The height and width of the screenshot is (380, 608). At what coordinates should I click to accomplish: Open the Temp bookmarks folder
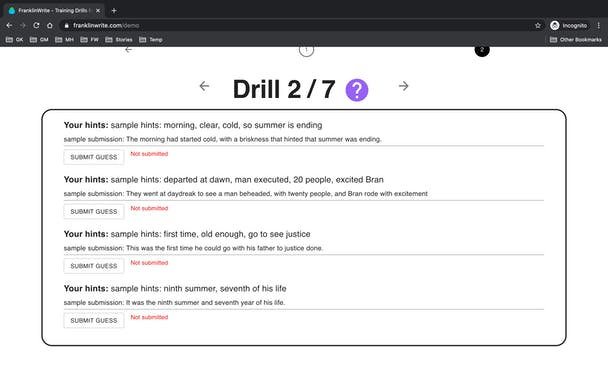point(151,40)
